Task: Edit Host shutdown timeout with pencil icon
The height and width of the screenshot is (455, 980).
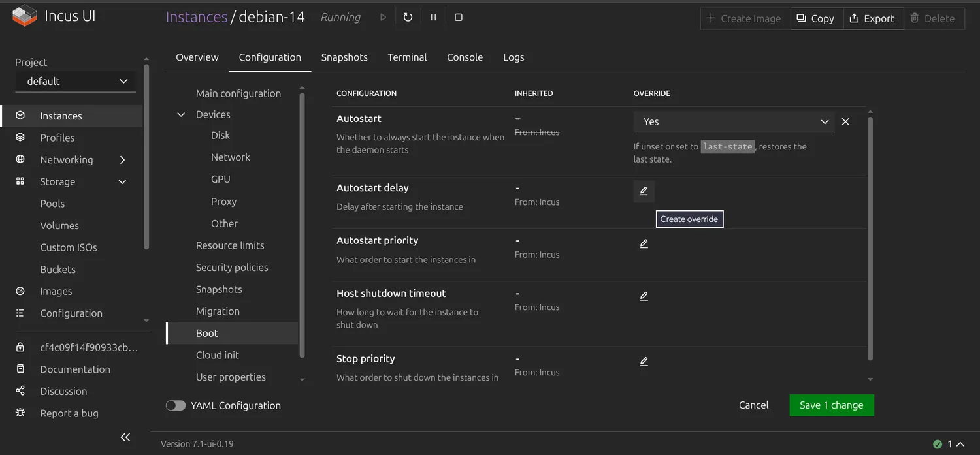Action: tap(644, 296)
